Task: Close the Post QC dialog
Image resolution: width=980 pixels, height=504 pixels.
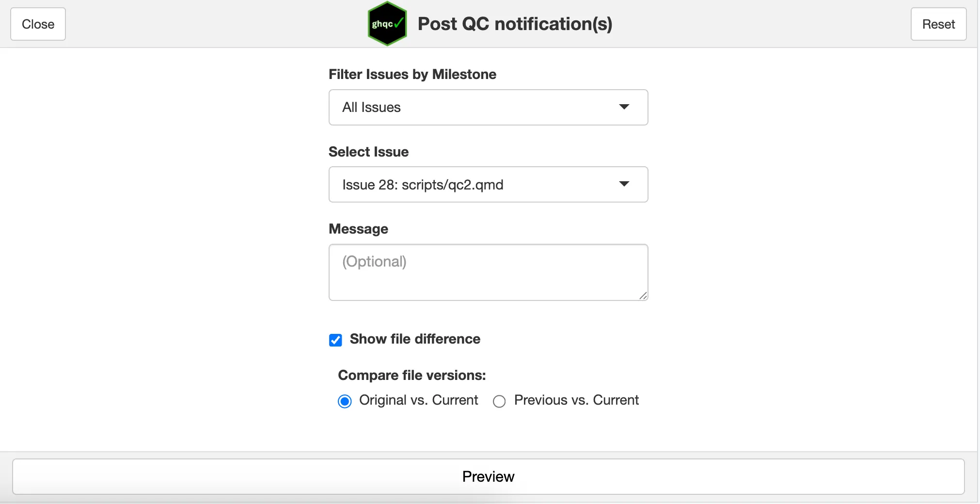Action: 38,24
